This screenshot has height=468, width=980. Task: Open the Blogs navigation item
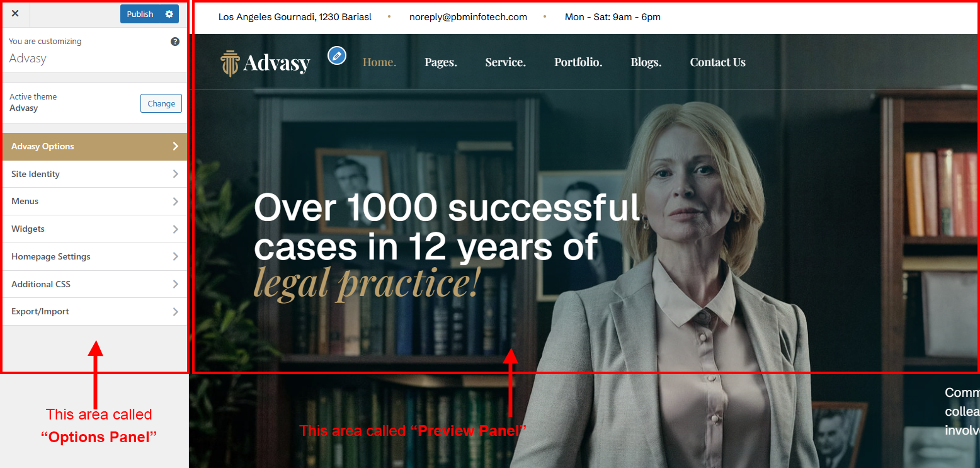[x=646, y=62]
